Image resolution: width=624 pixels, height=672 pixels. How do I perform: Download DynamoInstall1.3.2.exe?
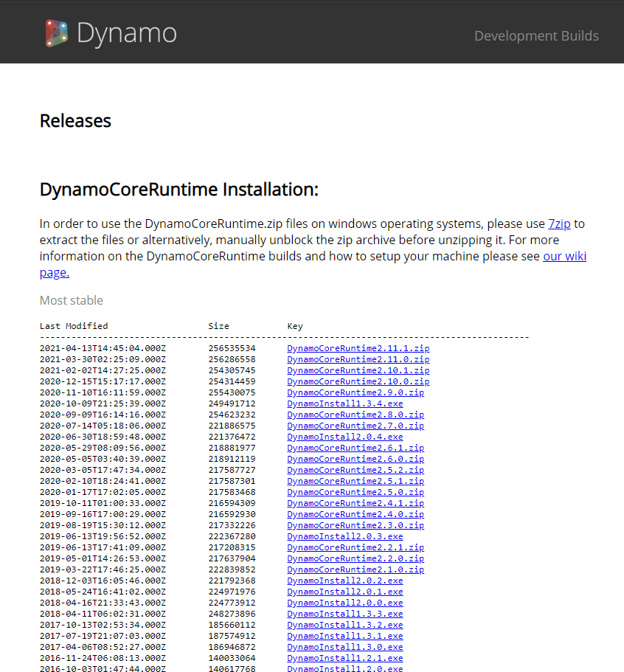pos(344,626)
